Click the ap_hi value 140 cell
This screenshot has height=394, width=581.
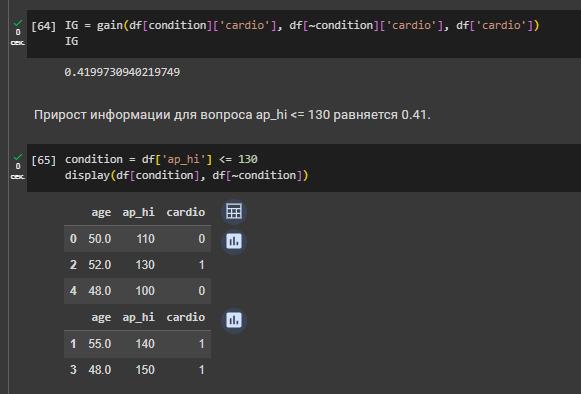tap(145, 344)
